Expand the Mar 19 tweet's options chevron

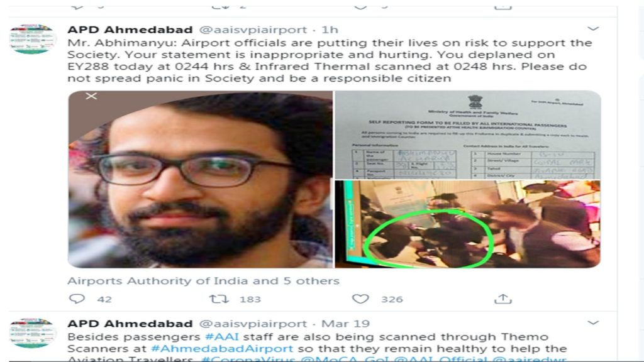coord(592,322)
